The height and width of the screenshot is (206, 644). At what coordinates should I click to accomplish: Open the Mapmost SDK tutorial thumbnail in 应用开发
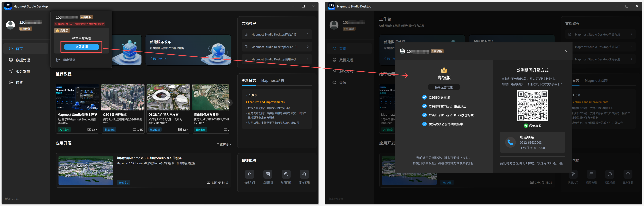[x=86, y=170]
